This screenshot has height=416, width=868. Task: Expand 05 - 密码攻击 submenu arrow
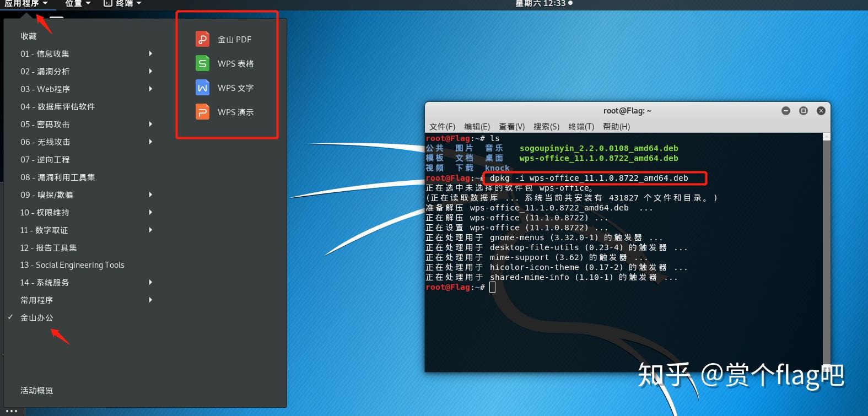point(150,124)
